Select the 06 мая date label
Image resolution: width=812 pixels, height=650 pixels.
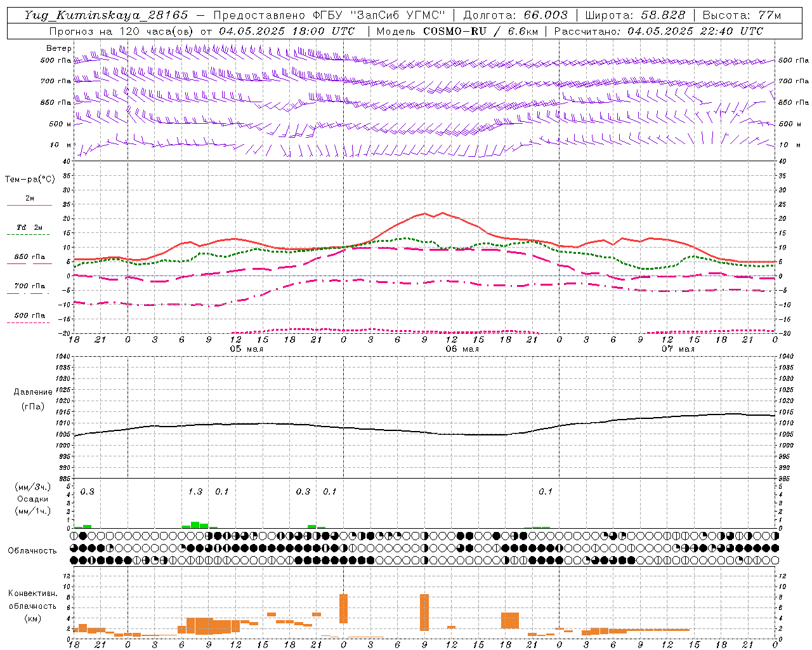[x=462, y=349]
